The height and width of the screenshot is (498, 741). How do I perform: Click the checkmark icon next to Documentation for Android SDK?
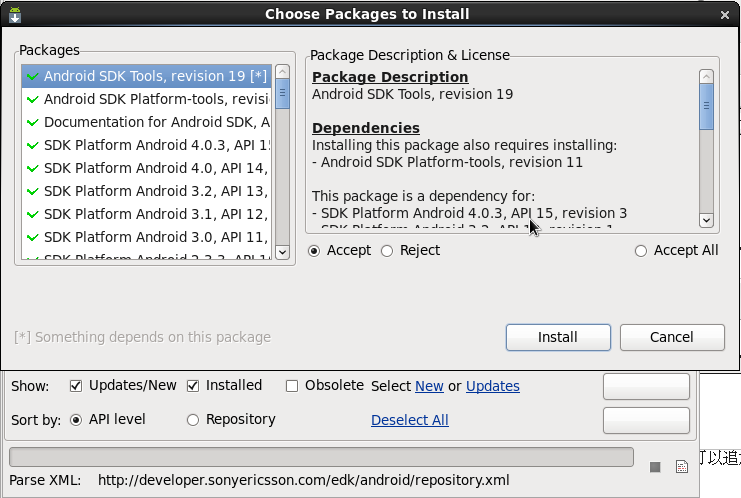pos(33,122)
